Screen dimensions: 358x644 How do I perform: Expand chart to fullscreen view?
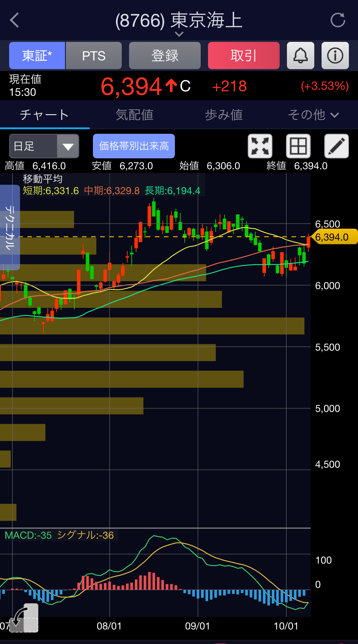click(260, 146)
